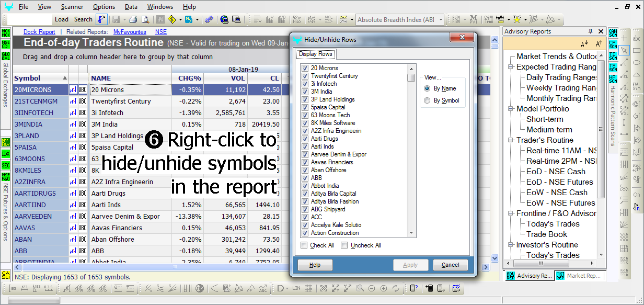This screenshot has width=644, height=305.
Task: Click the LIN linear scale icon
Action: [x=296, y=288]
